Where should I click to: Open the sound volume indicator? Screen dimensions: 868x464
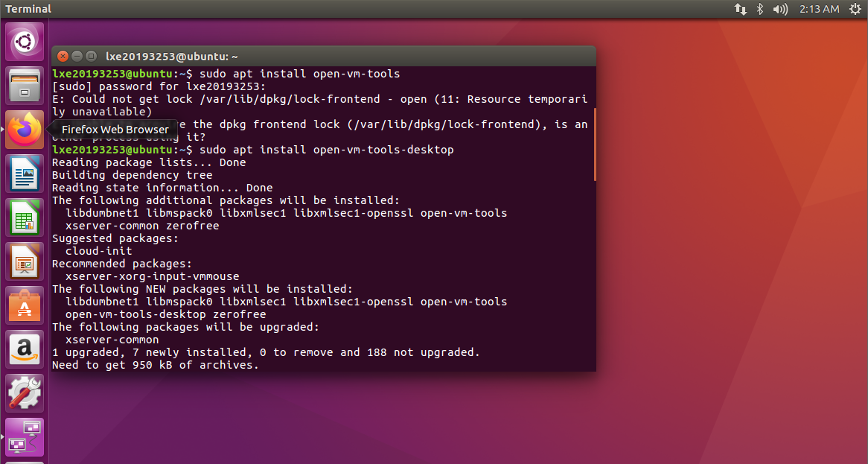780,9
